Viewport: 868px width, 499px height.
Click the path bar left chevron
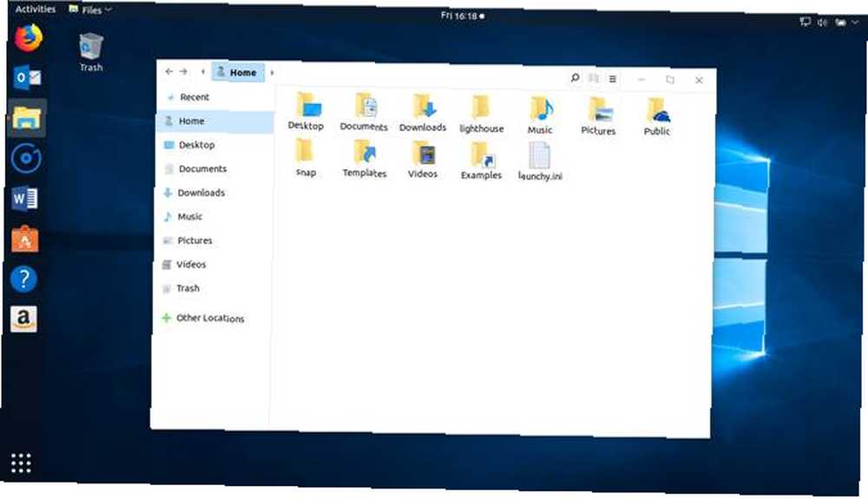click(x=203, y=72)
